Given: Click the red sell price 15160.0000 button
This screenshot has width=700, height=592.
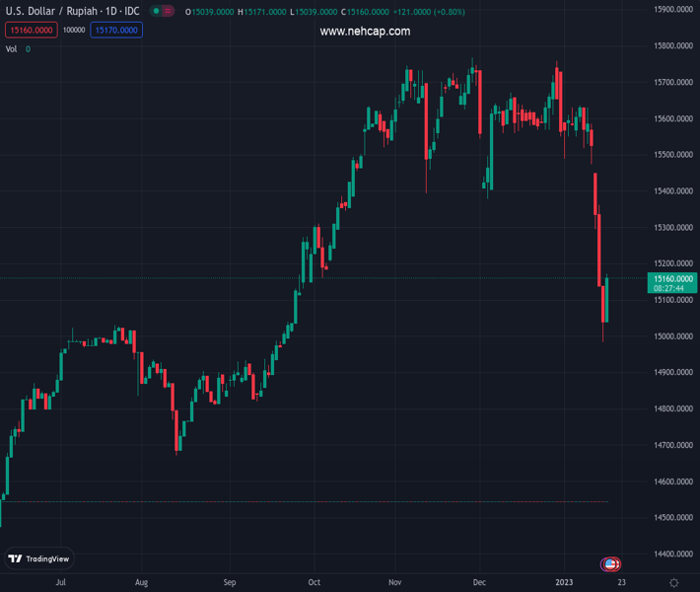Looking at the screenshot, I should point(32,31).
